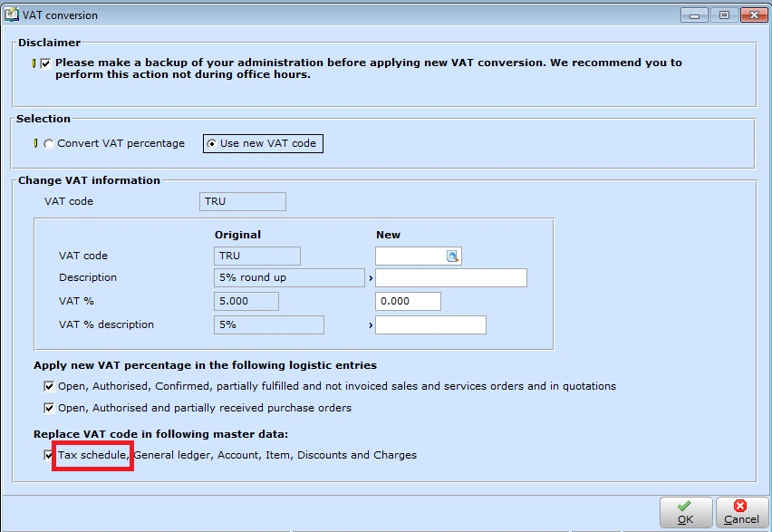772x532 pixels.
Task: Click the VAT conversion title bar icon
Action: click(x=12, y=15)
